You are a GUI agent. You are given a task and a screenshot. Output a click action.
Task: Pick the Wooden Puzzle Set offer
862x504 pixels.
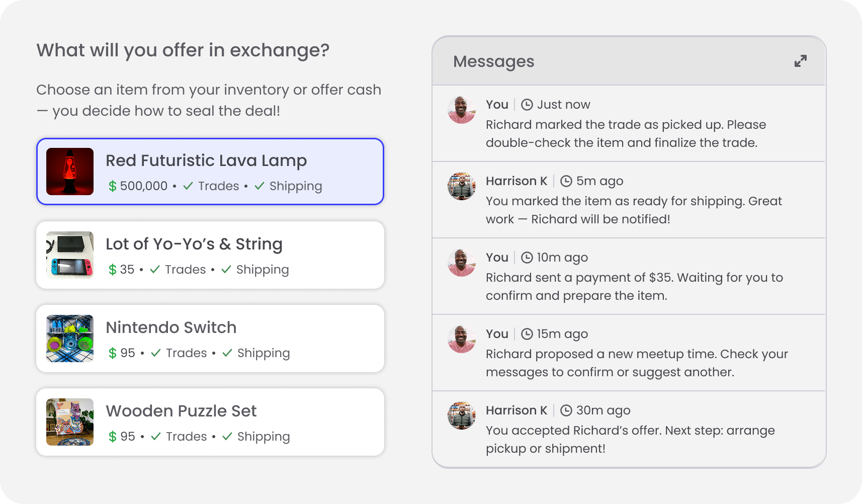tap(210, 422)
